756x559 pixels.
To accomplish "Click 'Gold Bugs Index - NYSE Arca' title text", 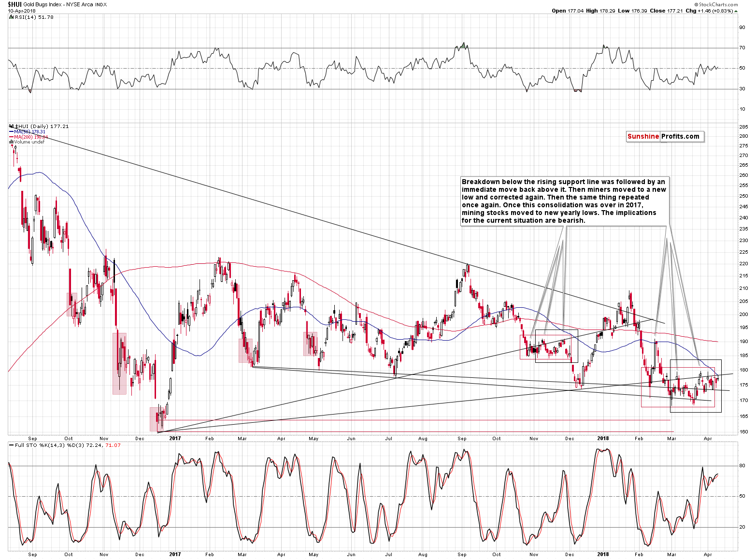I will (x=58, y=4).
